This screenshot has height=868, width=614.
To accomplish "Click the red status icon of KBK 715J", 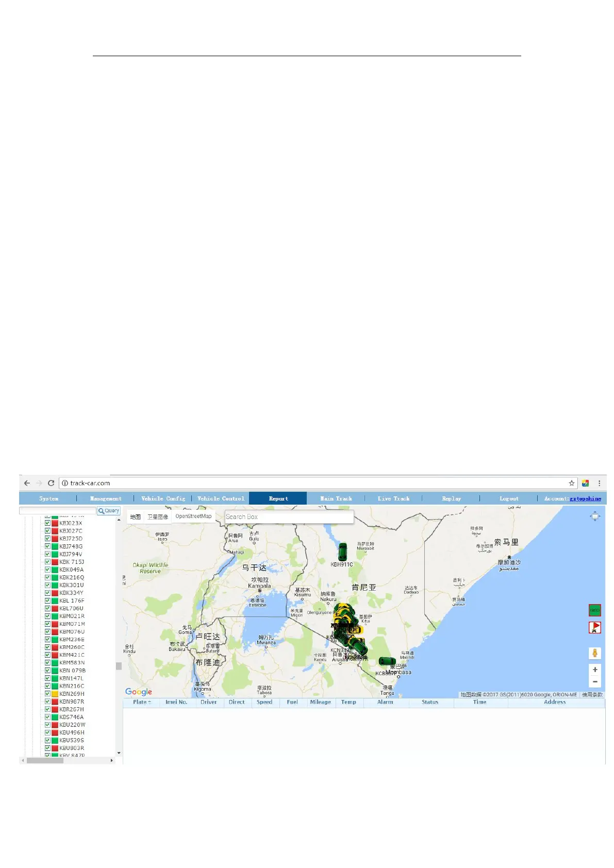I will point(55,562).
